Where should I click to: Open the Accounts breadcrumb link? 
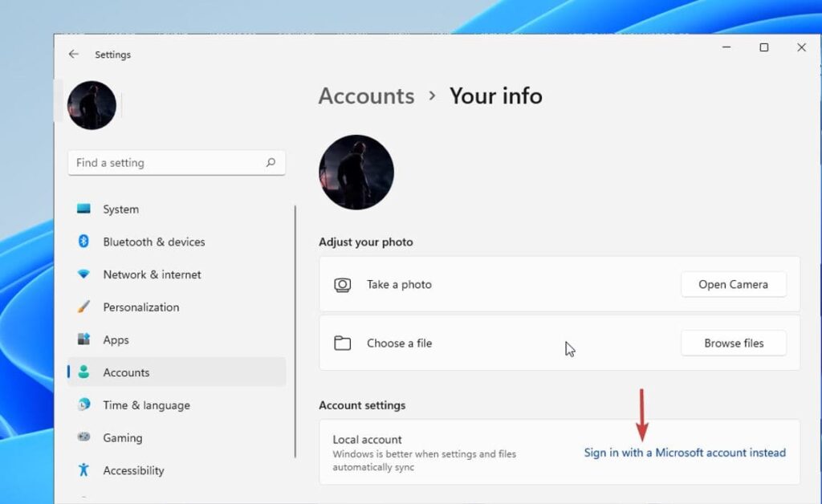366,96
